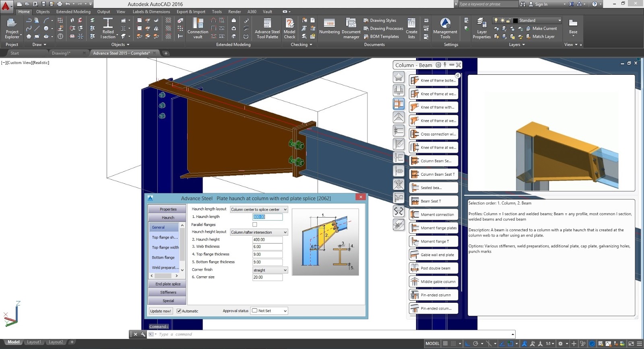The image size is (644, 349).
Task: Click the Update now! button
Action: tap(161, 311)
